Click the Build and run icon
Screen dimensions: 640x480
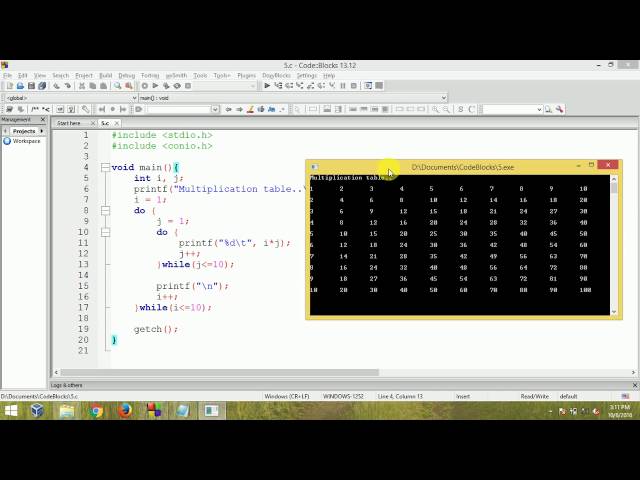[x=166, y=86]
